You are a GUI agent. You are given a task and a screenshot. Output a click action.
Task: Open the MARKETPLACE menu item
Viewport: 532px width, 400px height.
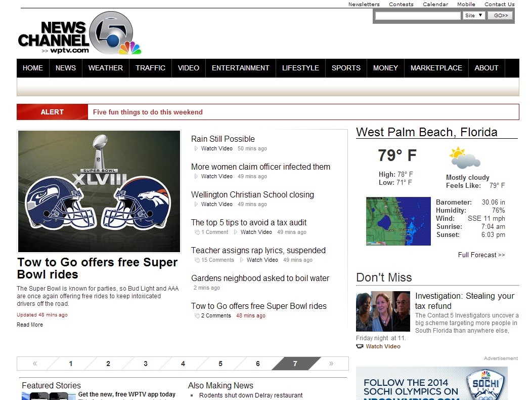(x=436, y=68)
